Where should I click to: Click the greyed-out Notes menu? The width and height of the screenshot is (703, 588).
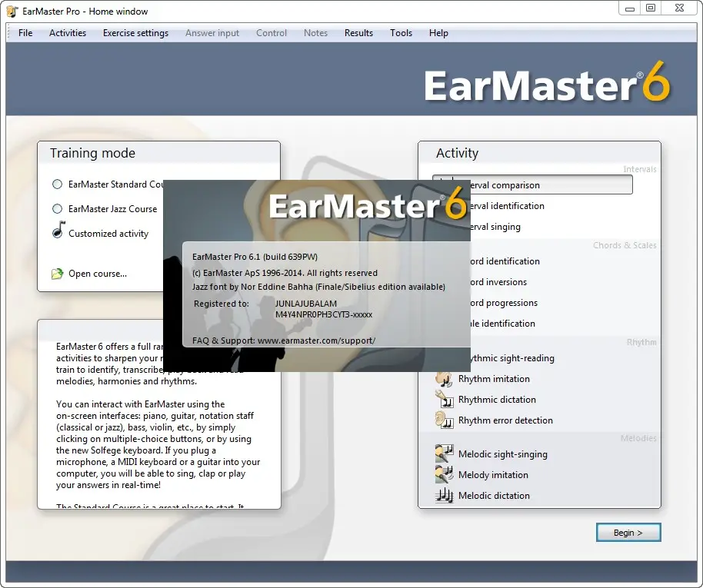point(315,33)
